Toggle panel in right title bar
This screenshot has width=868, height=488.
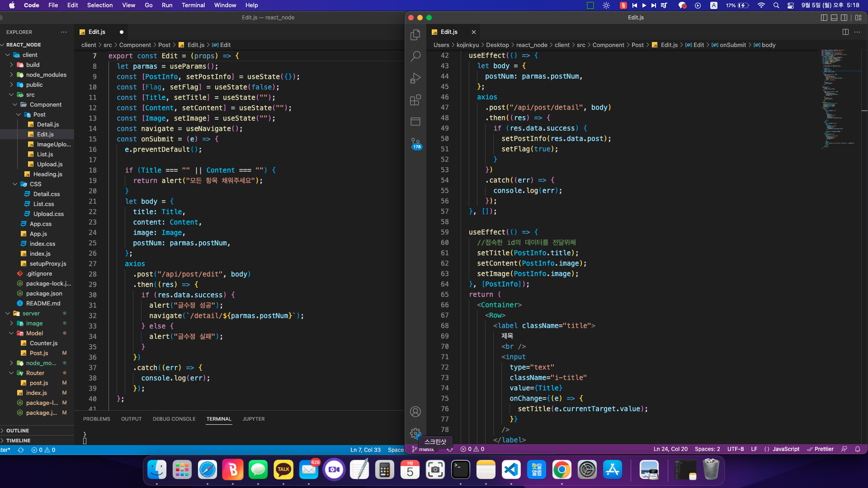pos(834,18)
